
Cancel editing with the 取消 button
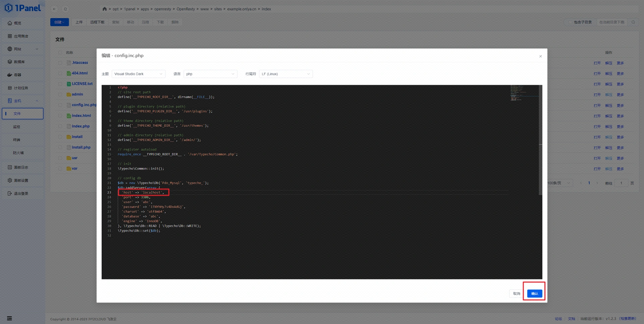tap(517, 294)
